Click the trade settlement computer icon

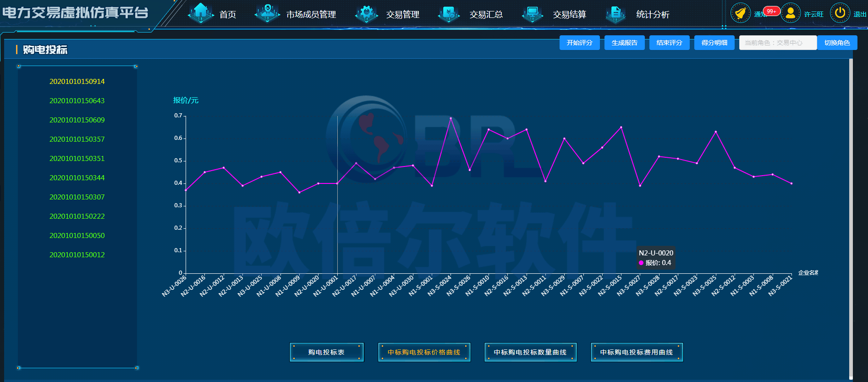click(x=532, y=14)
